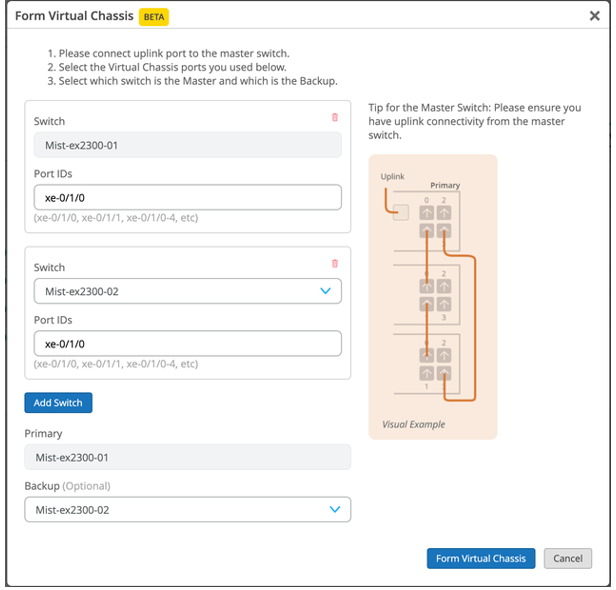
Task: Click port 0 on the Primary switch diagram
Action: point(426,212)
